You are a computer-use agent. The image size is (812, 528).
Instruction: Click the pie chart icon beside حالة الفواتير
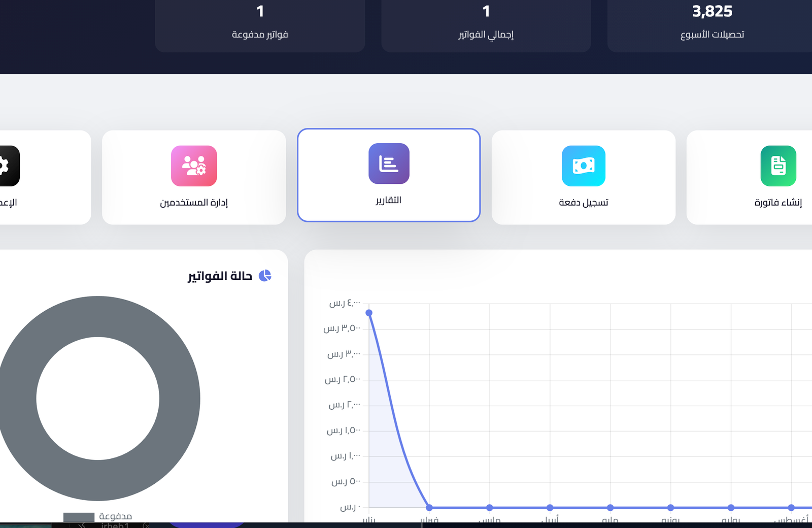point(265,276)
